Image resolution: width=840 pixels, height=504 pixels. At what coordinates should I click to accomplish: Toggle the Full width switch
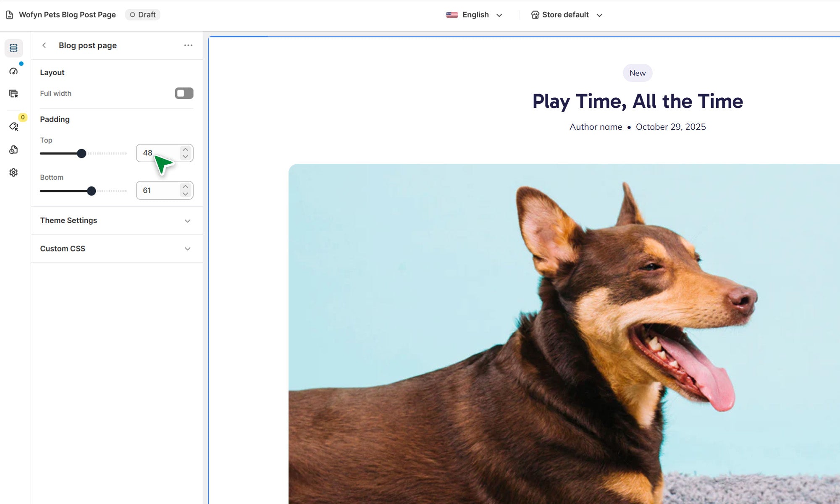pyautogui.click(x=184, y=93)
